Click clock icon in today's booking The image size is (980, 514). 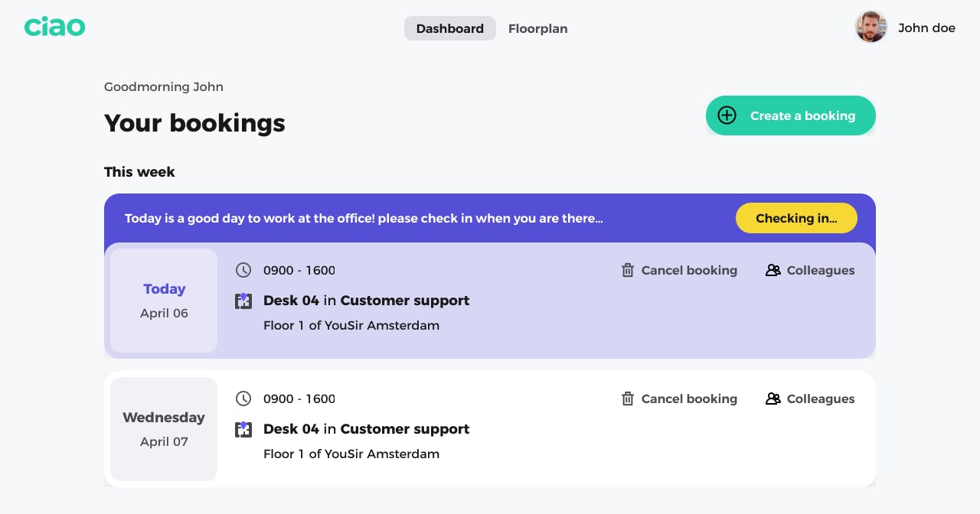[243, 270]
